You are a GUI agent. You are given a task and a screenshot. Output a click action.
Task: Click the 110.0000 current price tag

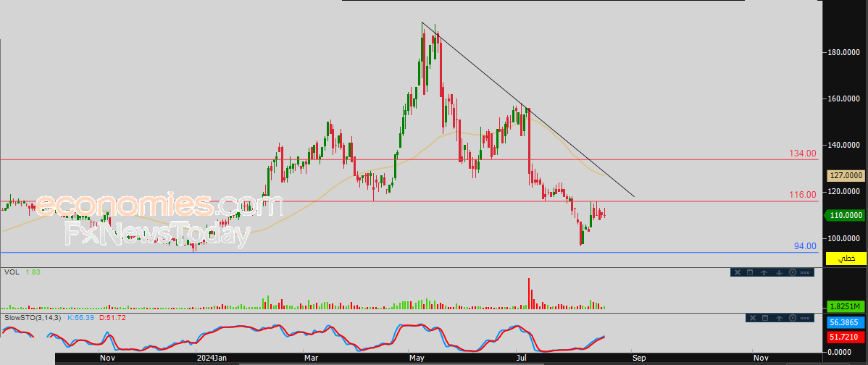coord(846,215)
